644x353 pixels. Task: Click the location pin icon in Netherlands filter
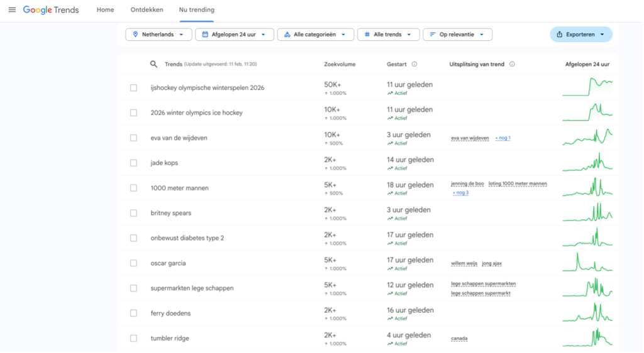pos(135,35)
